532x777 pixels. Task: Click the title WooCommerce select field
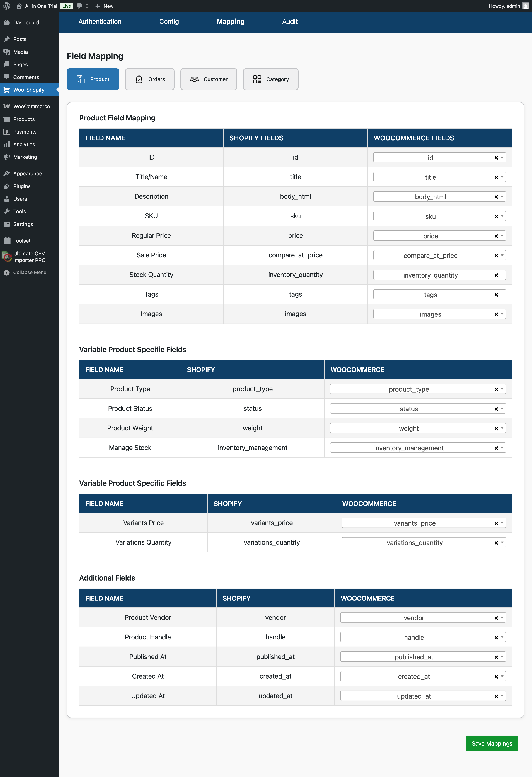pyautogui.click(x=430, y=177)
